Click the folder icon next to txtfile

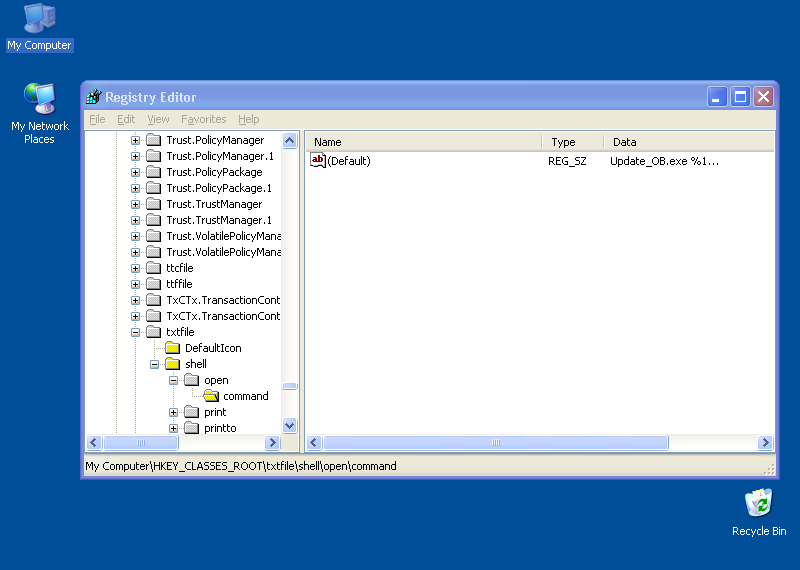pyautogui.click(x=154, y=332)
